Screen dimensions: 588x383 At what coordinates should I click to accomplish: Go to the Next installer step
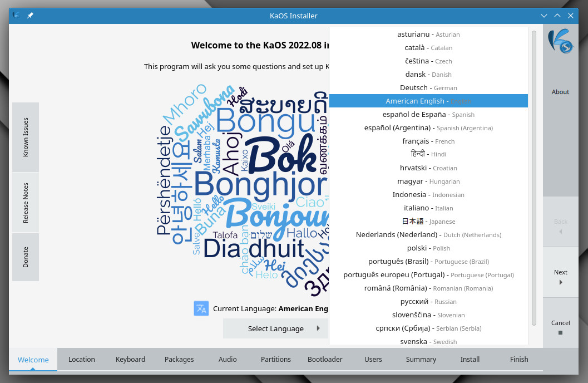[561, 272]
